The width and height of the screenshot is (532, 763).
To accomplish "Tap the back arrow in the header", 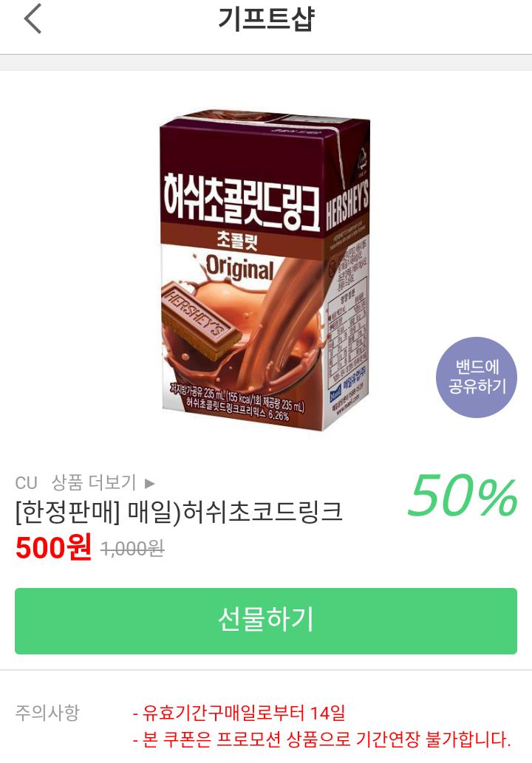I will tap(33, 19).
